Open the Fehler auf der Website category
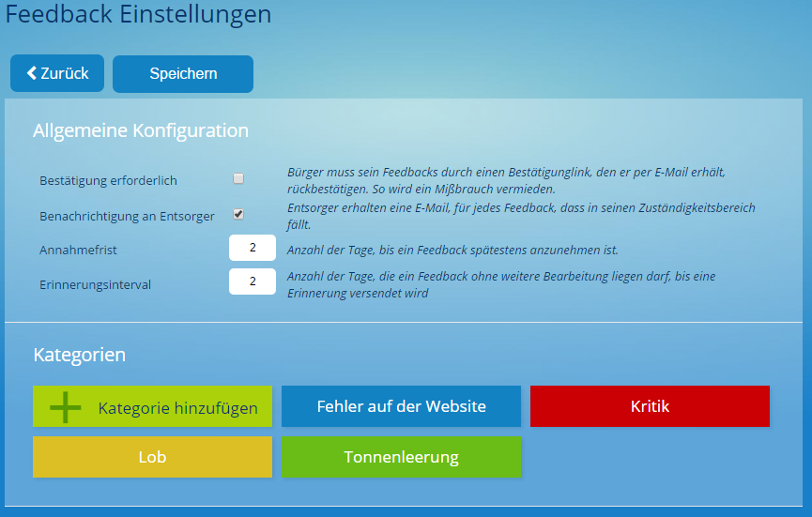The height and width of the screenshot is (517, 812). click(401, 406)
